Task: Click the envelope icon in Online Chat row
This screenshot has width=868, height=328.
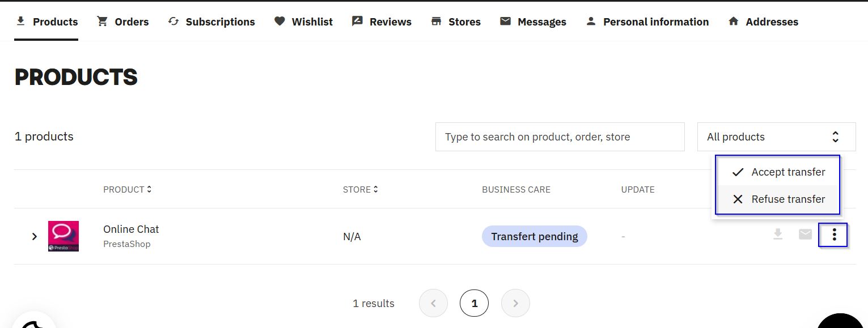Action: (x=805, y=235)
